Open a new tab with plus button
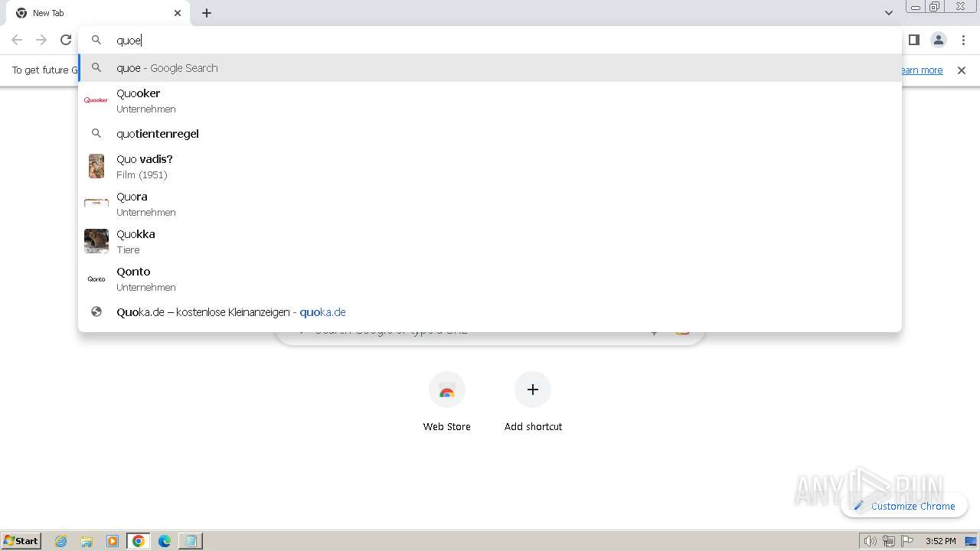 coord(207,13)
